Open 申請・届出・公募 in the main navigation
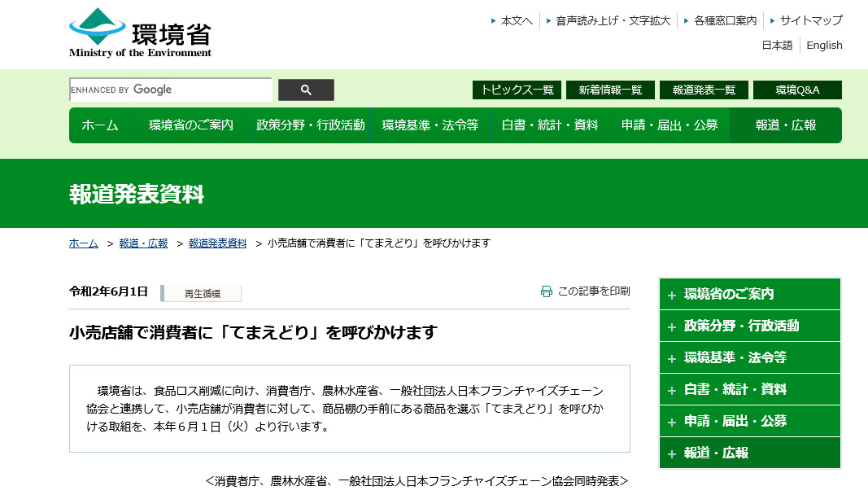The width and height of the screenshot is (868, 495). (x=670, y=125)
